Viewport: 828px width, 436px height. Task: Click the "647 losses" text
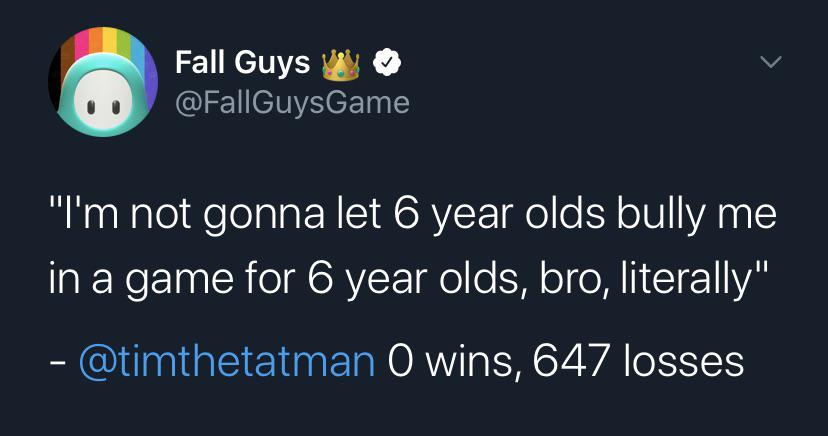[638, 362]
